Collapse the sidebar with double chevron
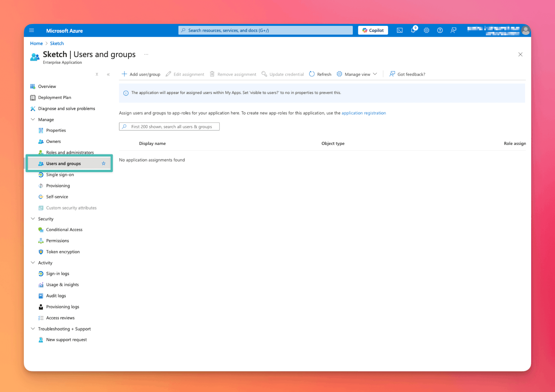 click(108, 74)
